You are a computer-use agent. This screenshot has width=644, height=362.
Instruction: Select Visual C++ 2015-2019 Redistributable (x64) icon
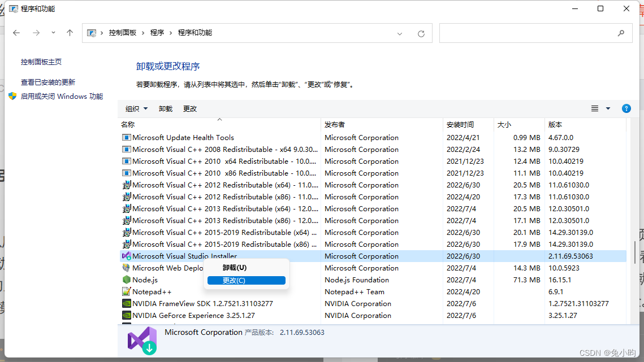pos(127,233)
